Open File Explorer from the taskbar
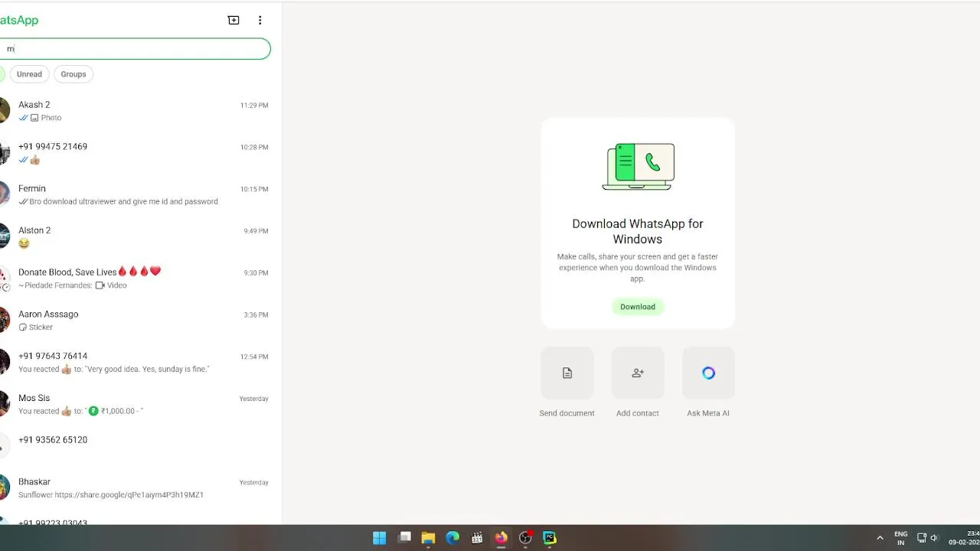 (x=428, y=538)
